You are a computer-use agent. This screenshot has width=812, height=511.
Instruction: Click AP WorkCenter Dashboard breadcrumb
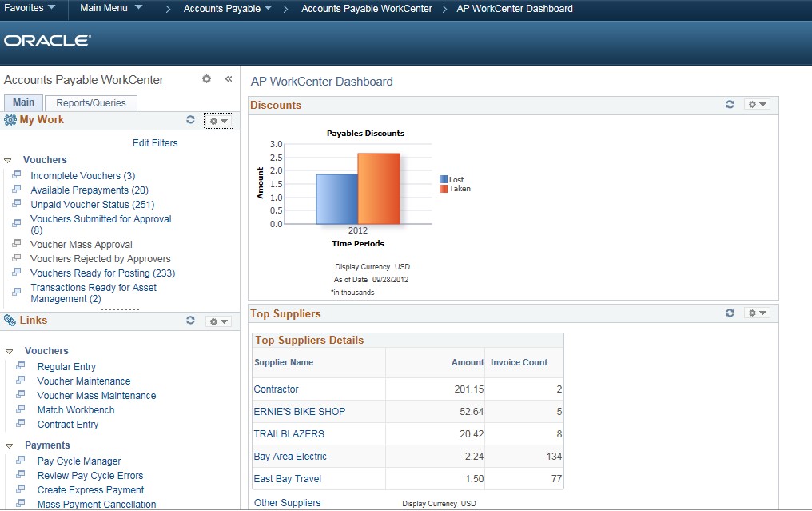point(515,9)
